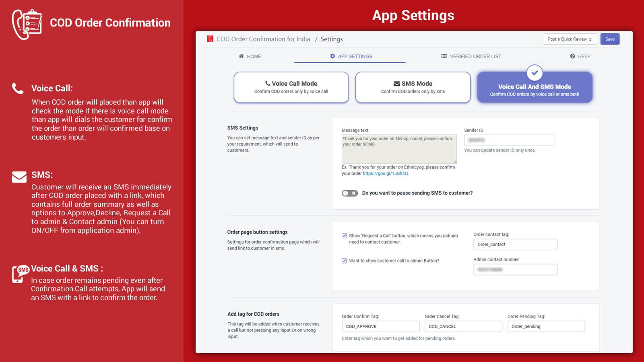Click the list icon beside VERIFIED ORDER LIST
The height and width of the screenshot is (362, 644).
pos(444,56)
